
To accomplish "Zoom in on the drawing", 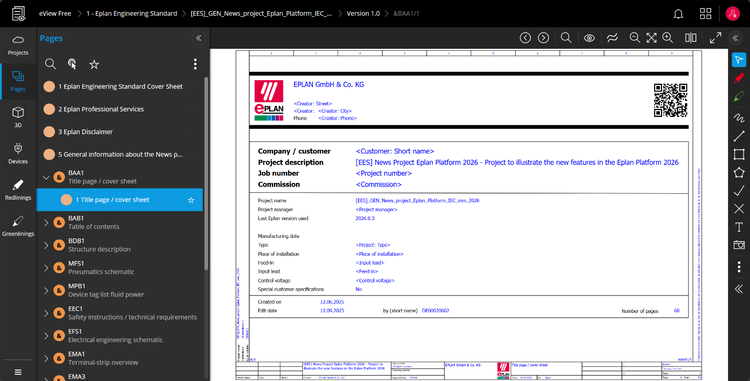I will pos(668,38).
